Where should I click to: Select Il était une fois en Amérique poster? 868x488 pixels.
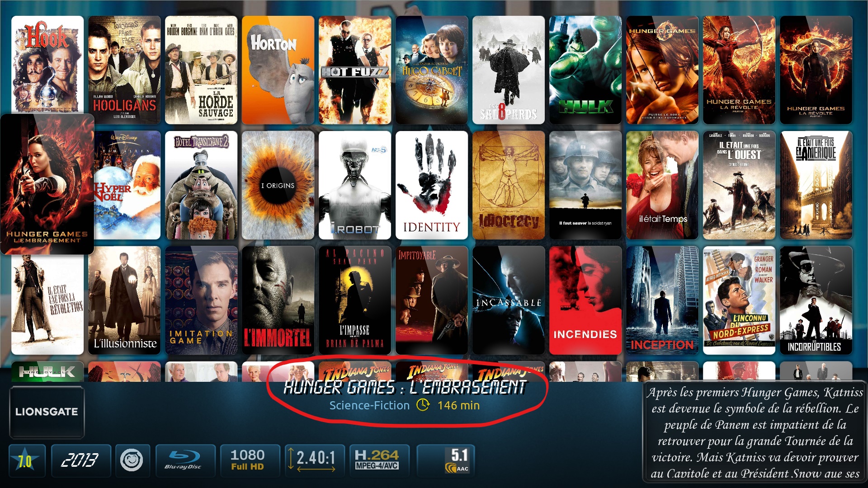[816, 185]
